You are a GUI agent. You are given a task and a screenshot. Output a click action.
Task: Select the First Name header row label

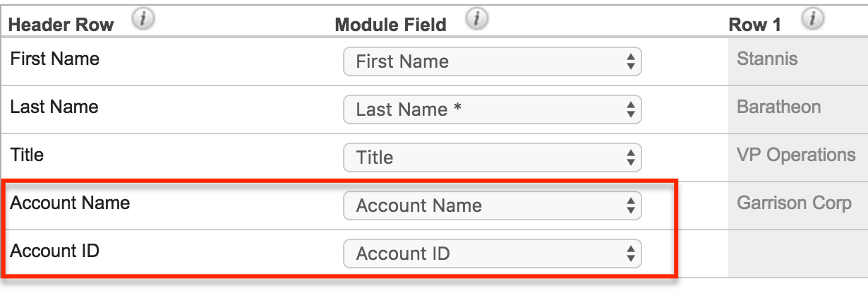tap(55, 59)
